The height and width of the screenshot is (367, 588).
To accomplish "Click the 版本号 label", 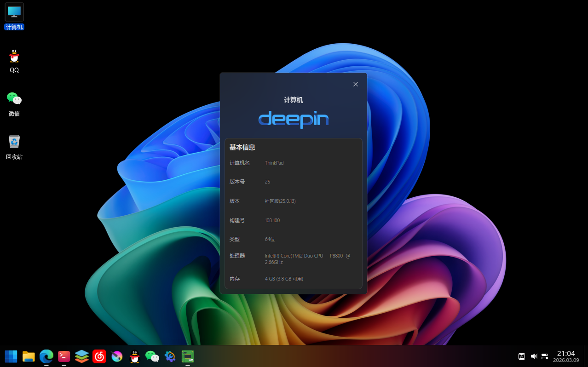I will click(x=237, y=182).
